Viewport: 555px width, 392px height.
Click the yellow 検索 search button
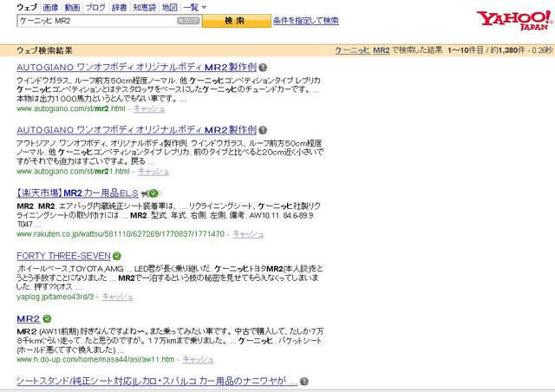(237, 21)
